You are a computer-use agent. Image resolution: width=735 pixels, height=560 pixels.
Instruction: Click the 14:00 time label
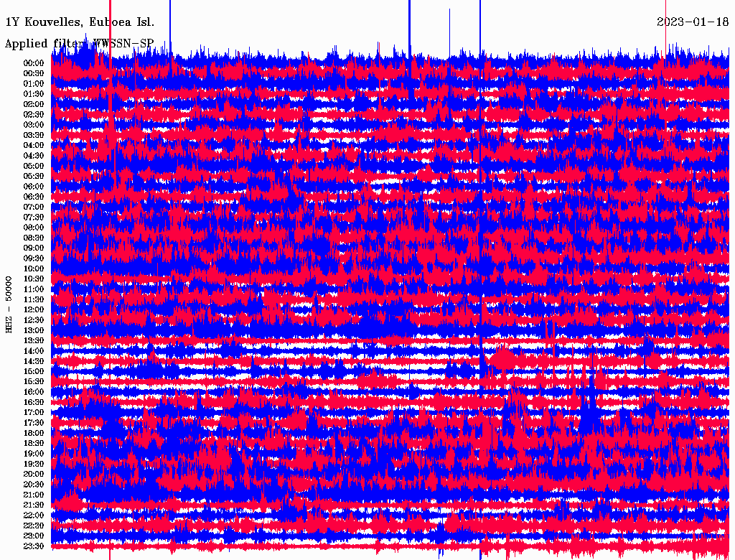(x=34, y=351)
